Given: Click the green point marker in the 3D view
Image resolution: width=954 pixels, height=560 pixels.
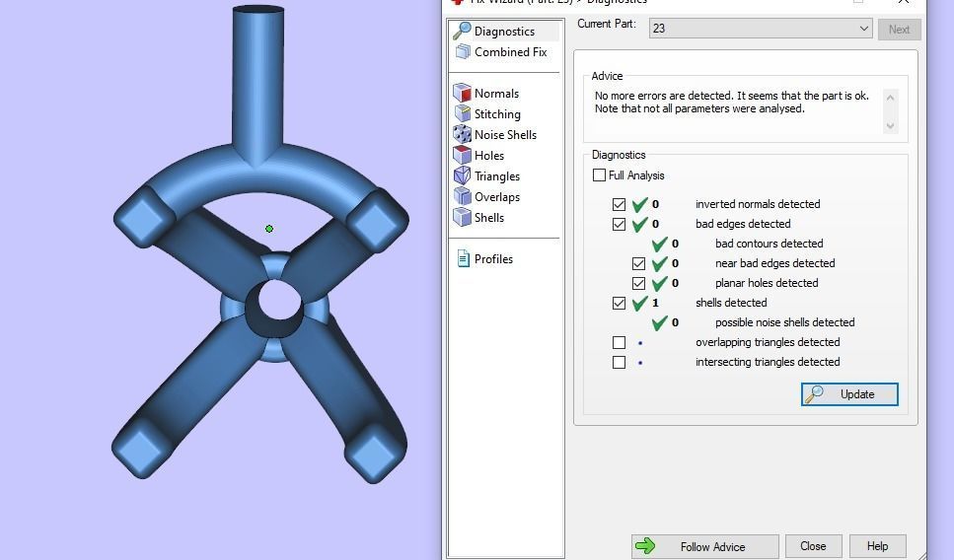Looking at the screenshot, I should (269, 229).
